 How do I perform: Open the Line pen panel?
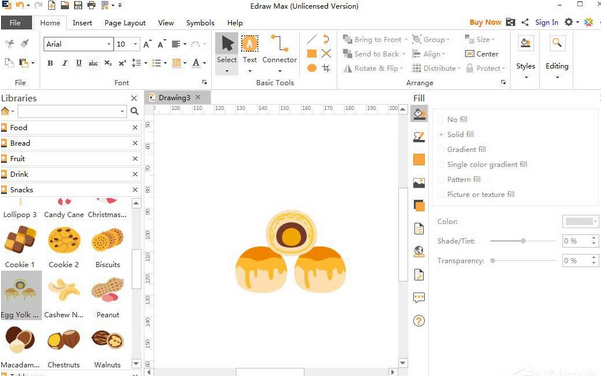(x=419, y=137)
